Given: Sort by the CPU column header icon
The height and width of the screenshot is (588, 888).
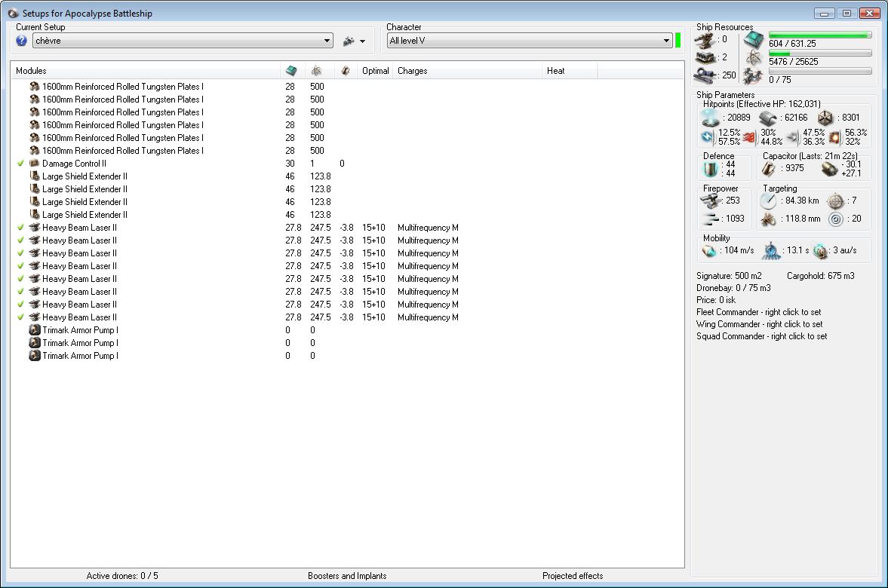Looking at the screenshot, I should coord(291,71).
